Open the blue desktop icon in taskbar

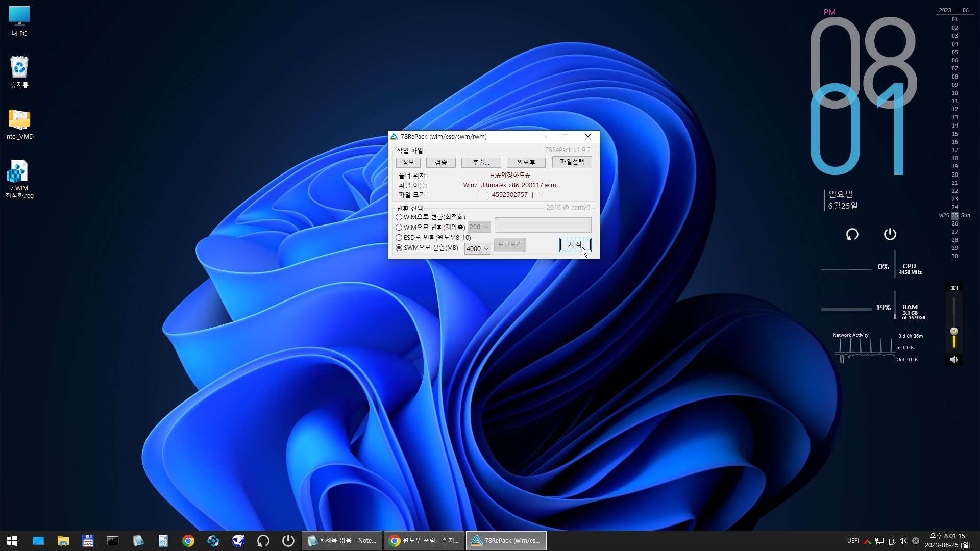(38, 541)
